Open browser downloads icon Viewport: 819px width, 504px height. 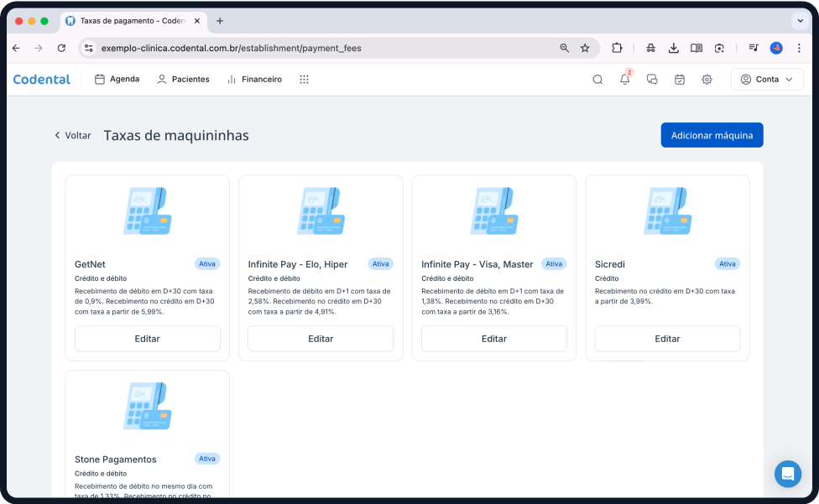673,48
